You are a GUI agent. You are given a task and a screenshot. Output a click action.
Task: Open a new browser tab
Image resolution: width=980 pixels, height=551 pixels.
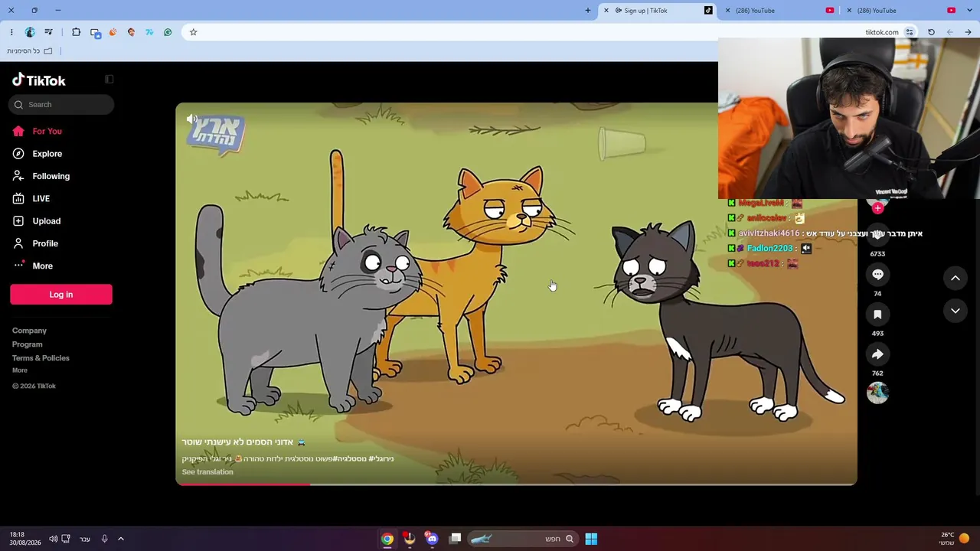tap(588, 11)
